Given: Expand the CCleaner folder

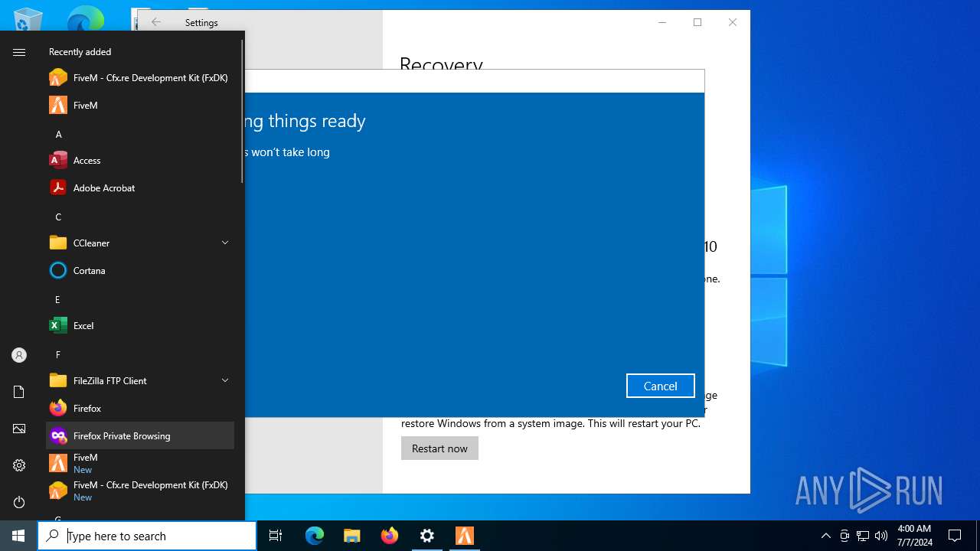Looking at the screenshot, I should pos(225,243).
